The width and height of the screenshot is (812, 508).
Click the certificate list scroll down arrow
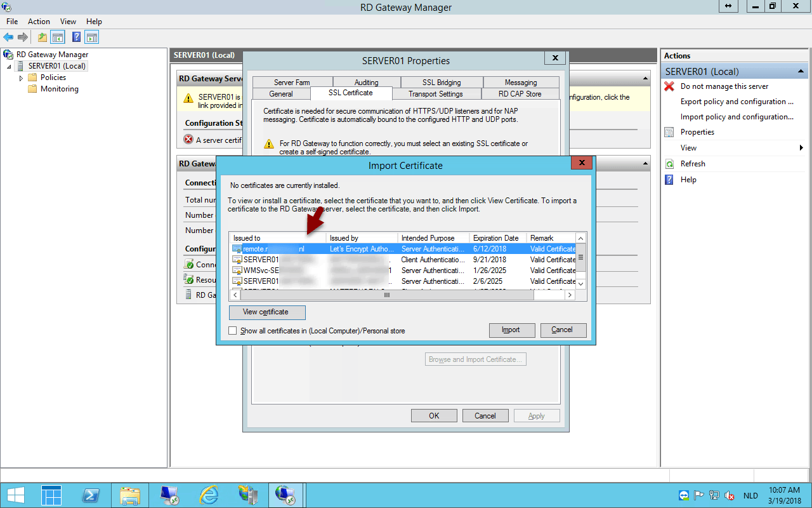(x=580, y=284)
